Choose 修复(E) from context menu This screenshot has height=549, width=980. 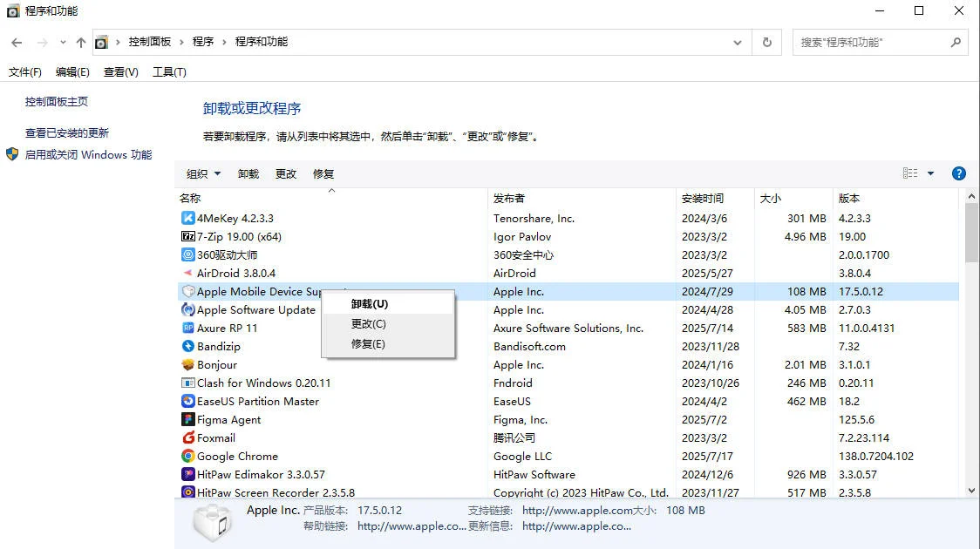point(387,343)
